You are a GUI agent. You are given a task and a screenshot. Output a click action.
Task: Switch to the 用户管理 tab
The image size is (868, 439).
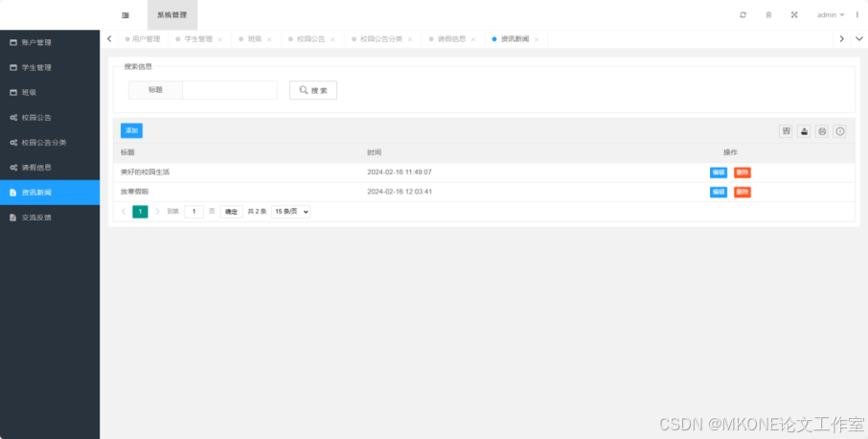point(143,39)
